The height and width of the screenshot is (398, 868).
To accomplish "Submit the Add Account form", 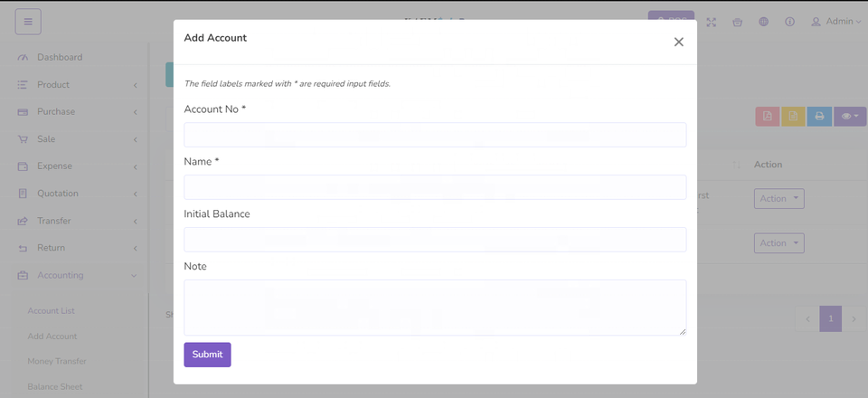I will [207, 355].
